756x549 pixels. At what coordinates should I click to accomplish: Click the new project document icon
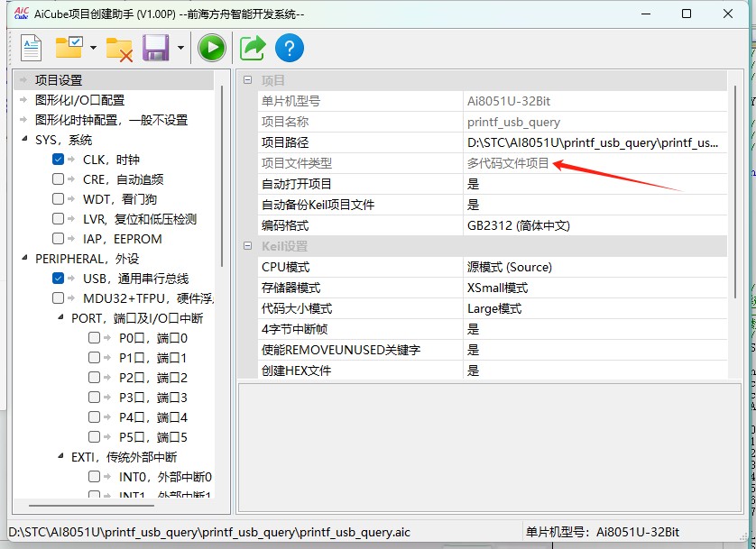32,48
